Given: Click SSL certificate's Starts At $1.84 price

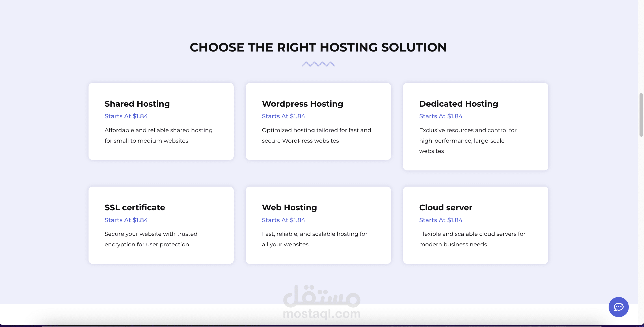Looking at the screenshot, I should point(126,220).
